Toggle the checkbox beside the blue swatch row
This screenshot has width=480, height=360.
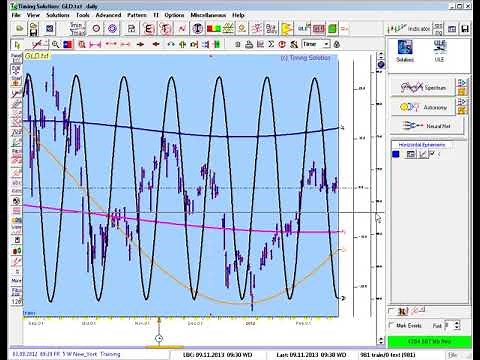pyautogui.click(x=432, y=154)
